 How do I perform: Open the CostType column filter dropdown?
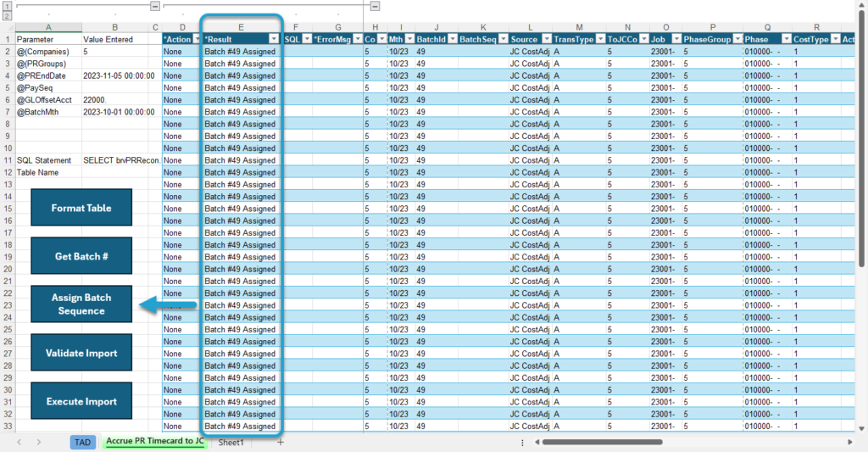[x=835, y=39]
